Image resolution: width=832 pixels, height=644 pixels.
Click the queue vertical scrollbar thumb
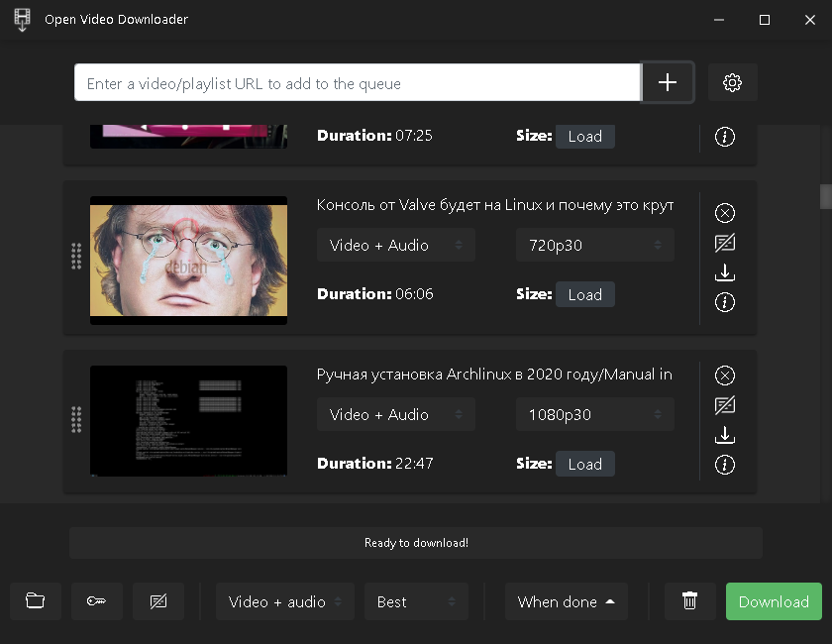(825, 197)
